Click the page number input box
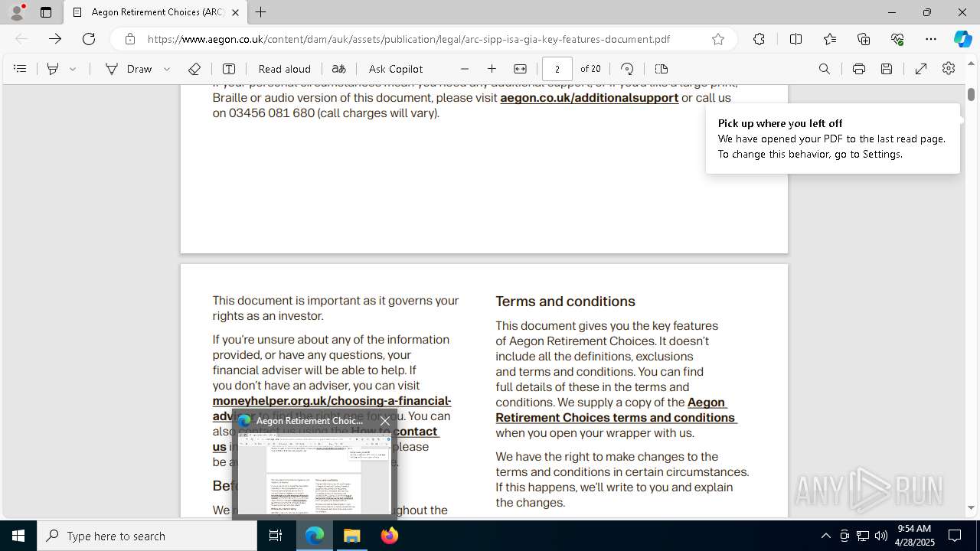980x551 pixels. [557, 69]
